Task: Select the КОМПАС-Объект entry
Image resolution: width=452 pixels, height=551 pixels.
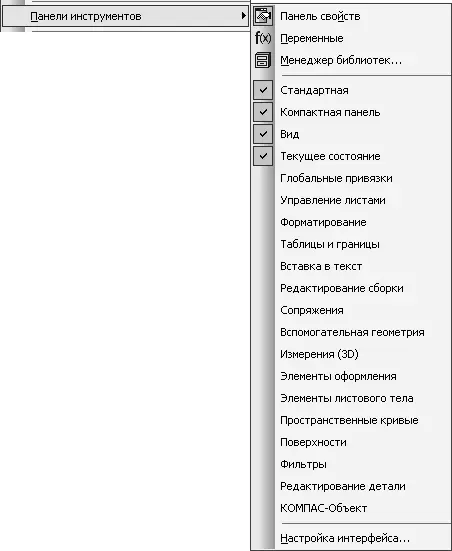Action: coord(351,508)
